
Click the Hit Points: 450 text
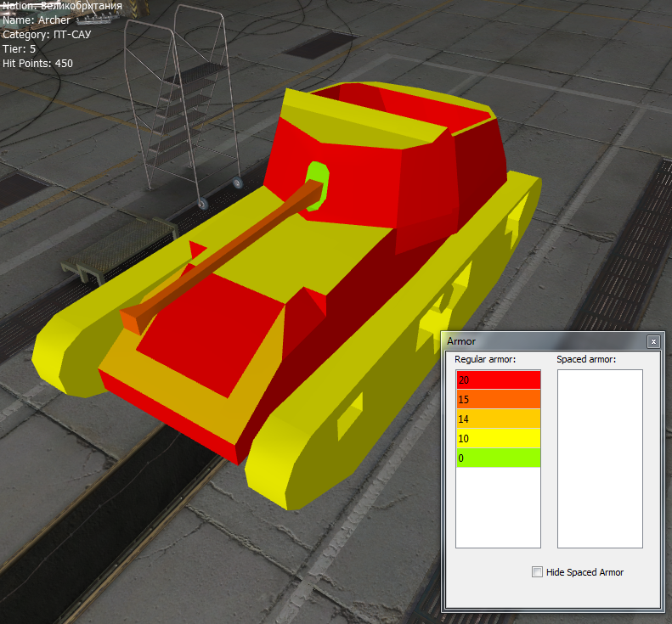(37, 64)
